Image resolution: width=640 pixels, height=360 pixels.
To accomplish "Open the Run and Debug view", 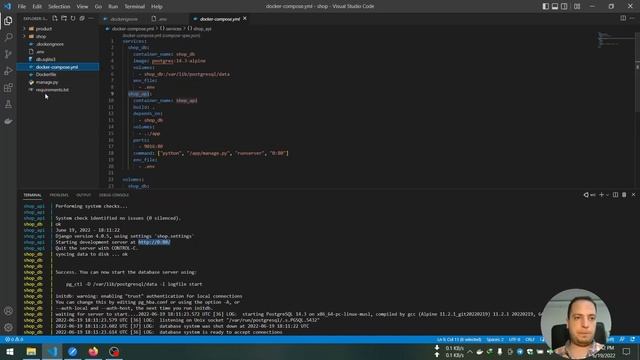I will [8, 71].
